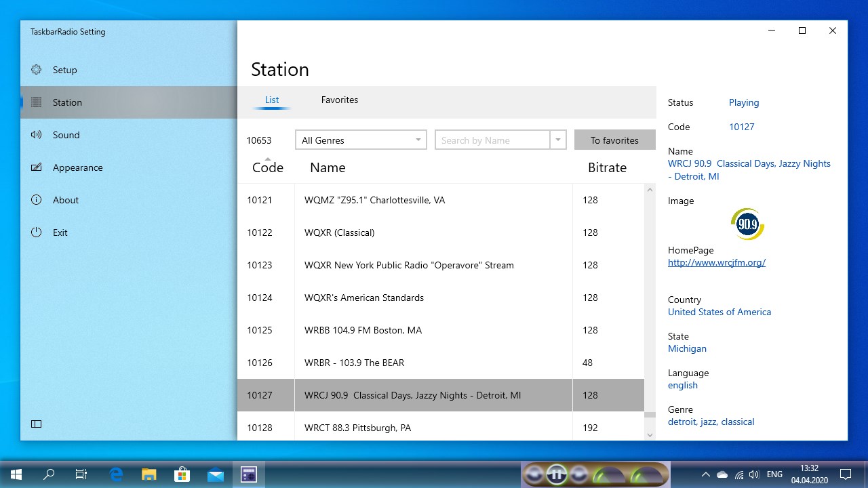Screen dimensions: 868x488
Task: Click the Michigan state value
Action: (x=687, y=348)
